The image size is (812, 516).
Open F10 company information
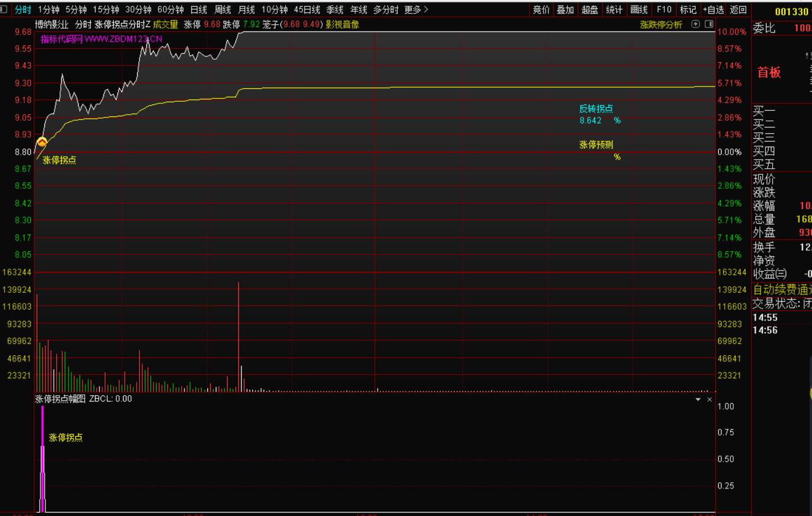[664, 10]
